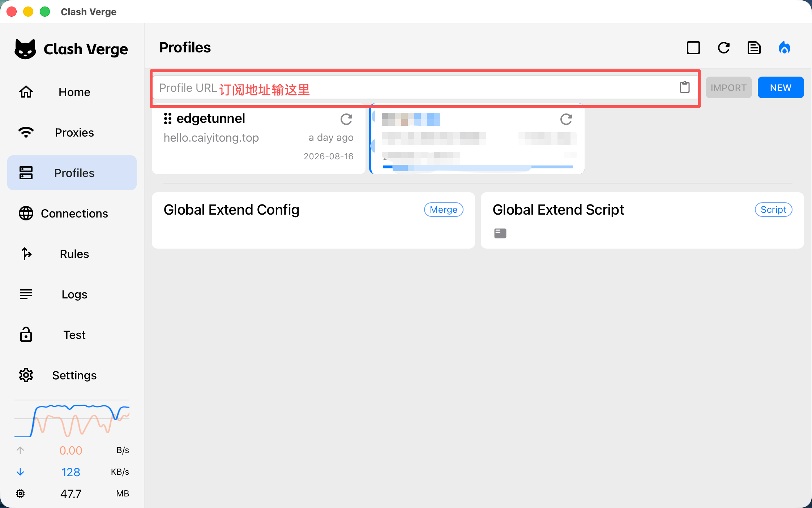The image size is (812, 508).
Task: Click the Proxies wifi icon
Action: (x=26, y=132)
